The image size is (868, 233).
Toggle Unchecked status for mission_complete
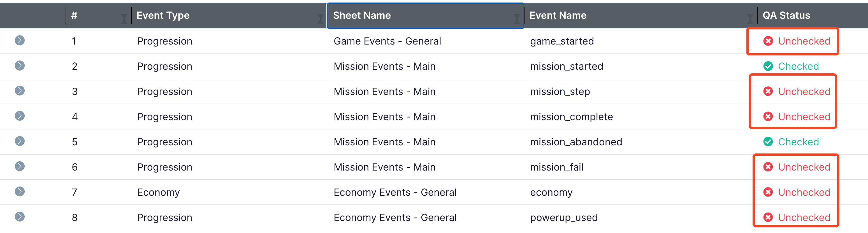pyautogui.click(x=797, y=117)
